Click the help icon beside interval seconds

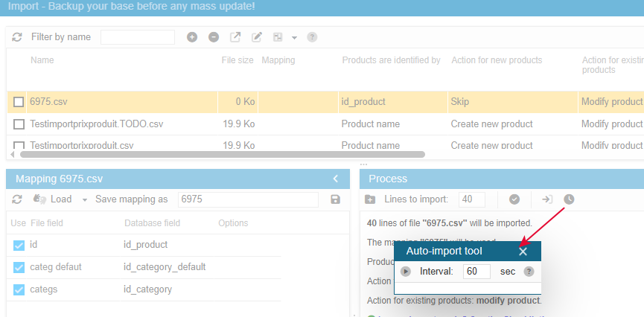[x=529, y=272]
